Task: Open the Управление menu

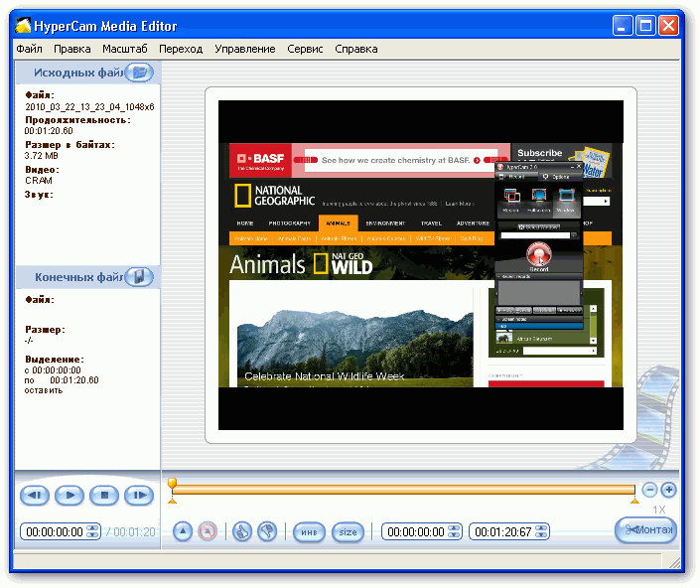Action: 244,49
